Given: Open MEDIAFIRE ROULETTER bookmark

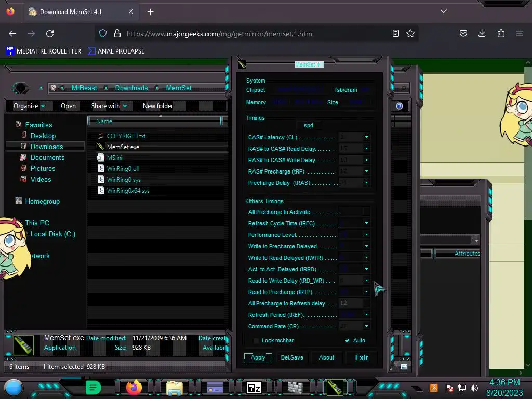Looking at the screenshot, I should click(x=44, y=51).
